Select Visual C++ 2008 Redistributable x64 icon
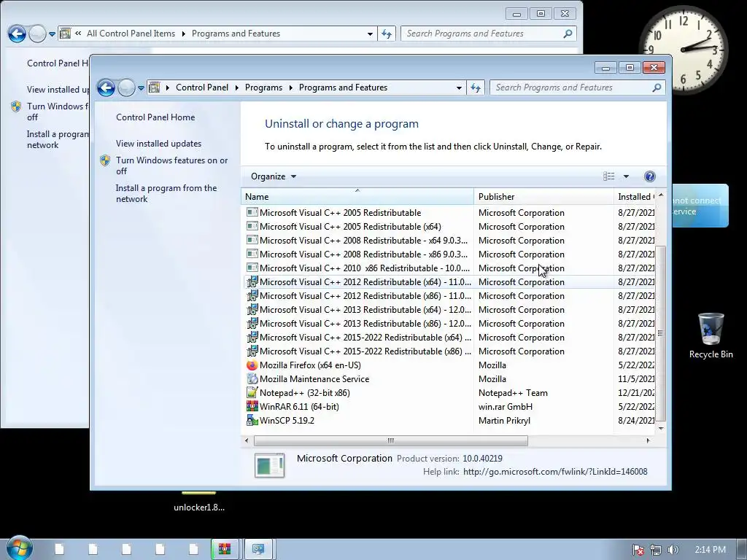This screenshot has width=747, height=560. coord(252,241)
